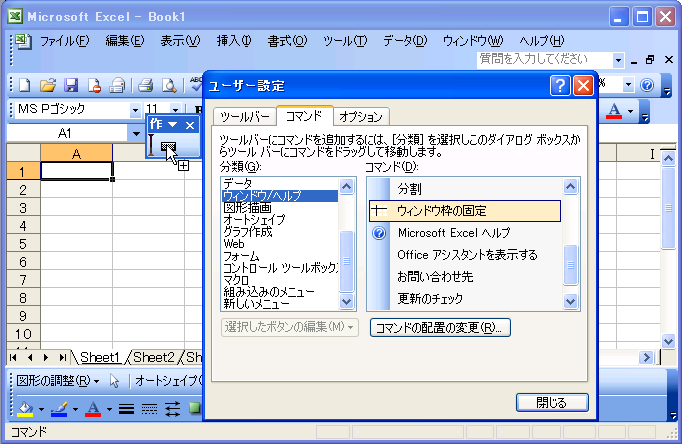Click the Line Color paintbrush icon

pyautogui.click(x=59, y=408)
